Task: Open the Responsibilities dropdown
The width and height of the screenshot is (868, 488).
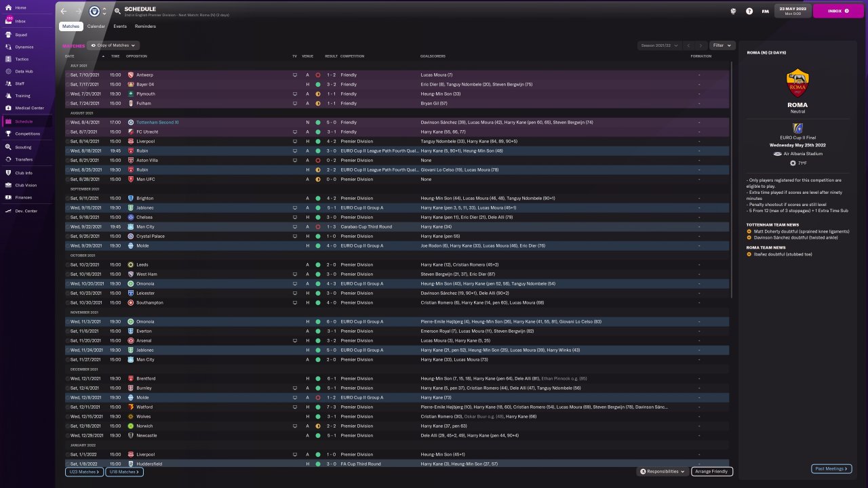Action: pyautogui.click(x=663, y=471)
